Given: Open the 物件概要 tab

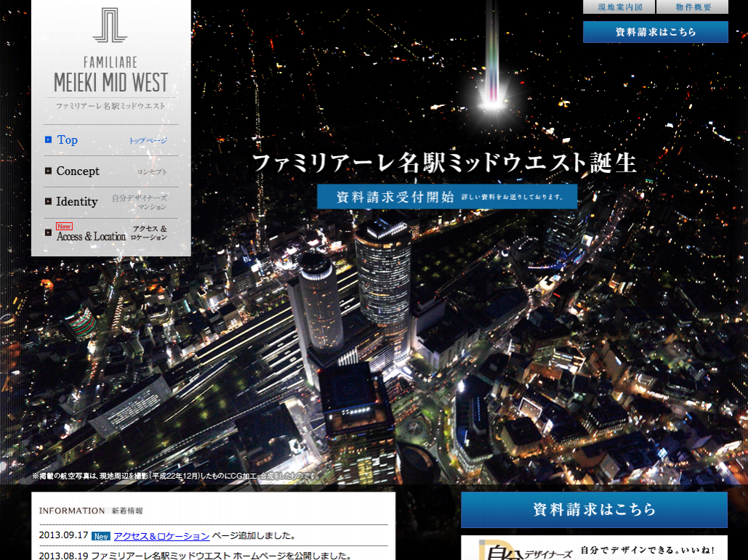Looking at the screenshot, I should click(x=692, y=7).
